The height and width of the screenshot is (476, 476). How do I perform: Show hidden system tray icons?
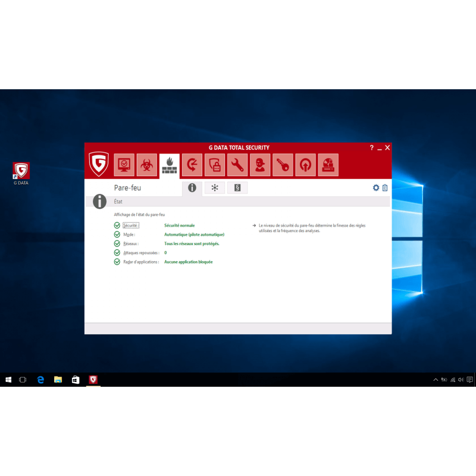436,380
